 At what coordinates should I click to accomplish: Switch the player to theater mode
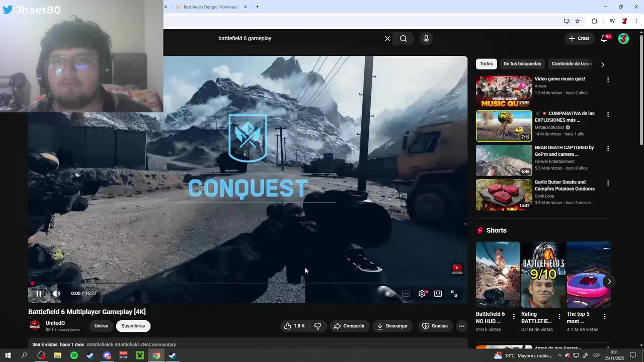click(x=438, y=294)
